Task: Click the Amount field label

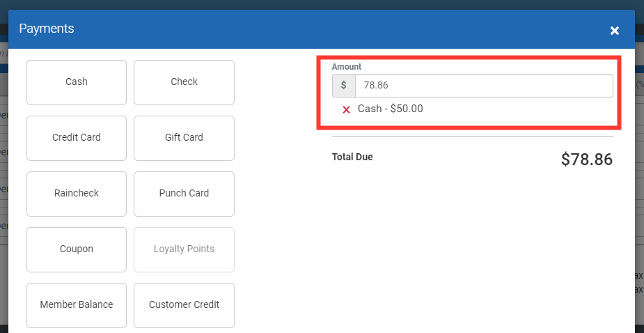Action: point(347,67)
